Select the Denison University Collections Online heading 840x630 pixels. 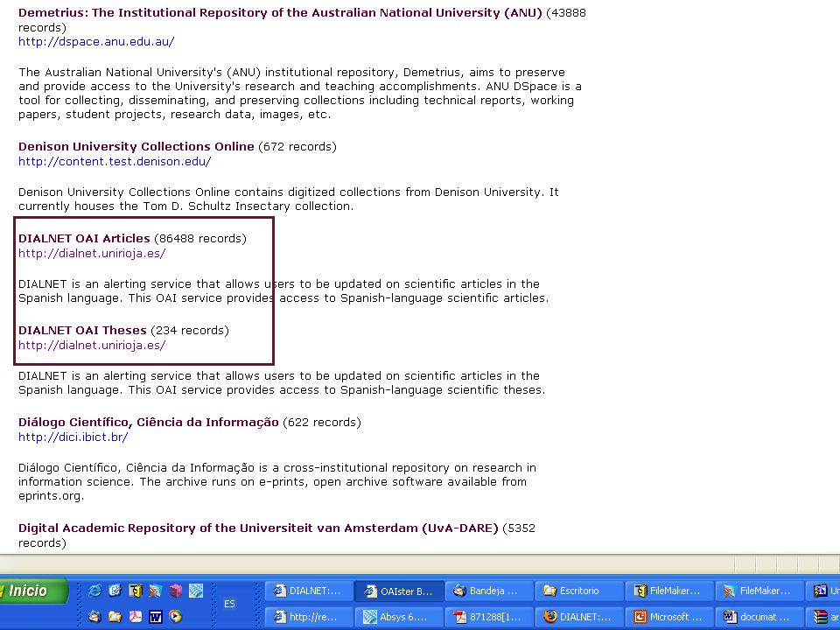click(x=136, y=147)
